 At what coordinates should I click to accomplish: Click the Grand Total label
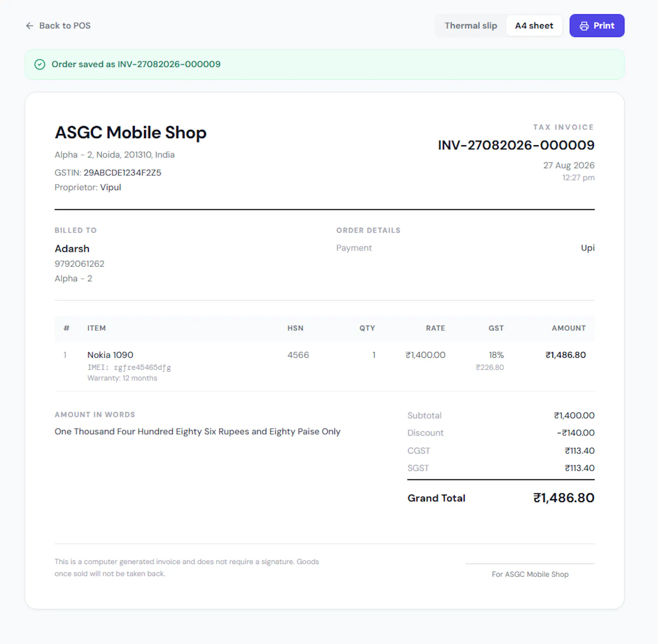(x=436, y=498)
